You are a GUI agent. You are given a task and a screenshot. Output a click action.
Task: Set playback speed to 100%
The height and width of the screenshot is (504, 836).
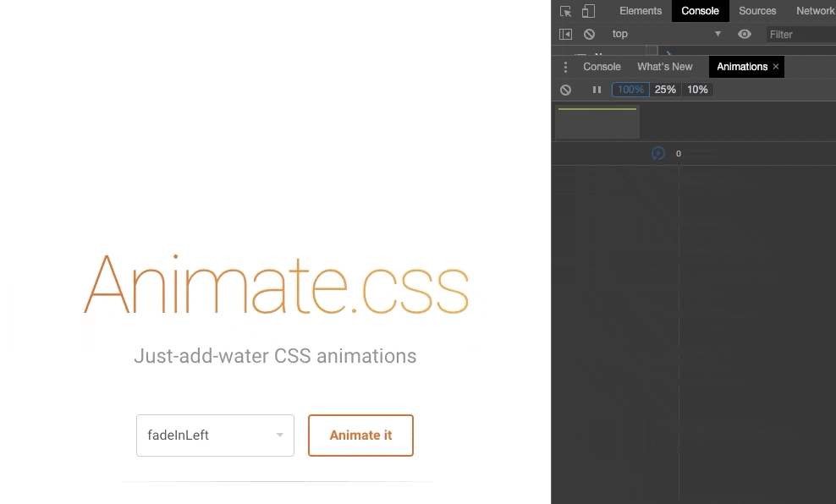pos(630,90)
